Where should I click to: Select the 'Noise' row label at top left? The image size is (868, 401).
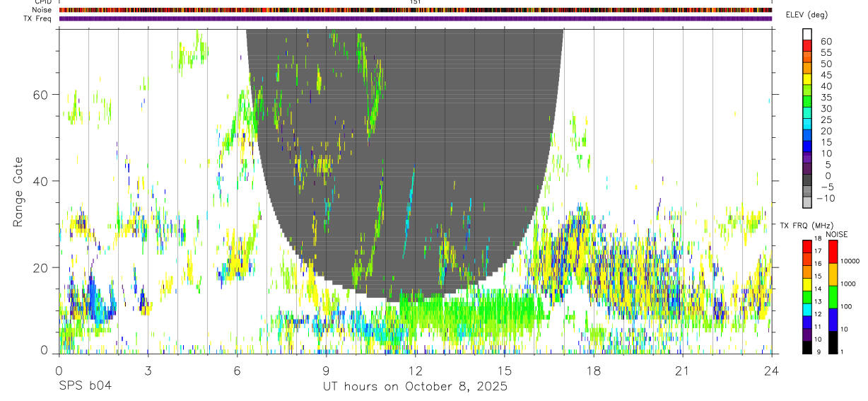coord(42,10)
